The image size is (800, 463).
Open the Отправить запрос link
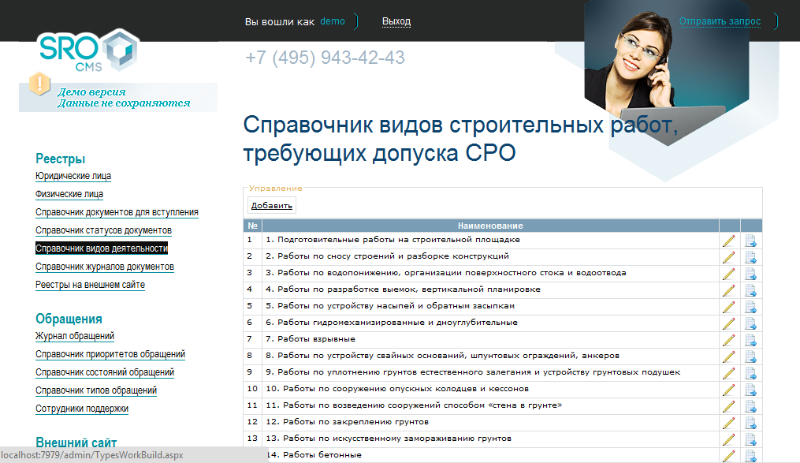(x=720, y=21)
